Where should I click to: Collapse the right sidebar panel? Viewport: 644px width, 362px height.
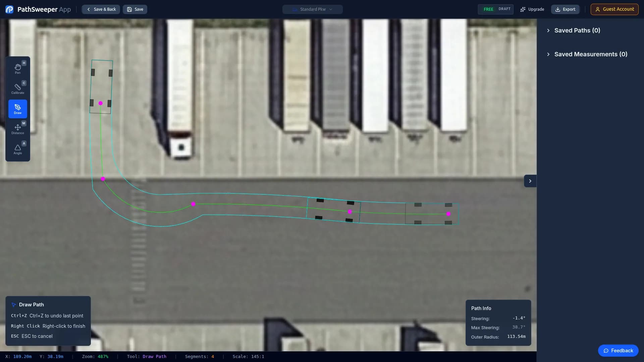(530, 181)
